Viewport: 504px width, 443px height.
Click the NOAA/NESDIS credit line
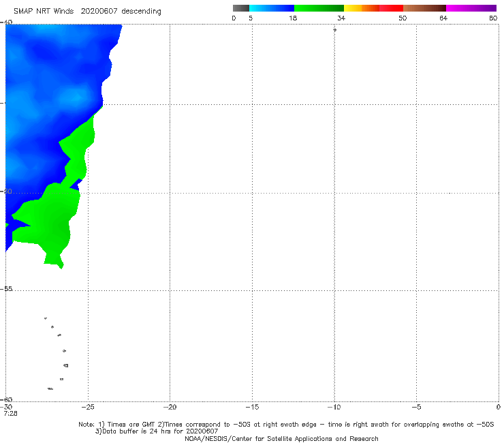(x=281, y=438)
